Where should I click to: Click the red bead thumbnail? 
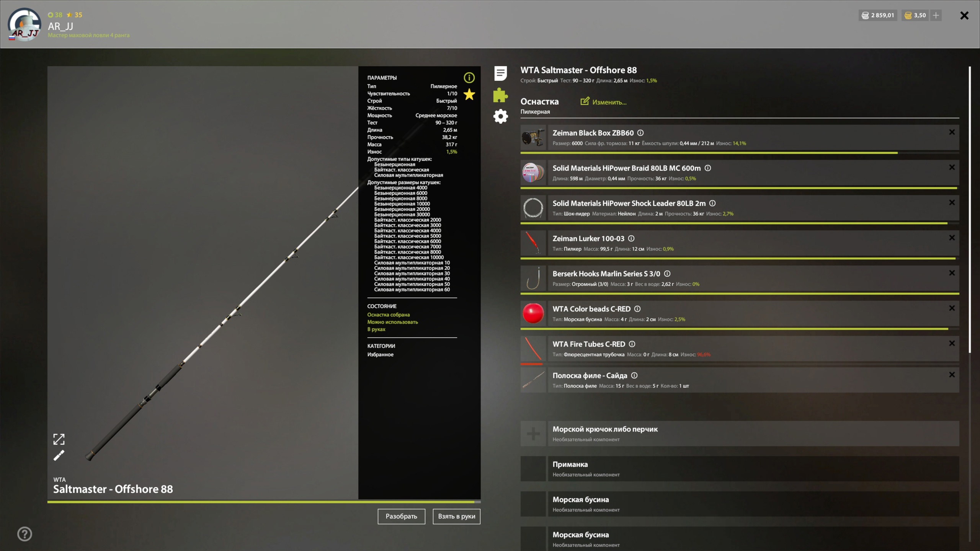[533, 313]
